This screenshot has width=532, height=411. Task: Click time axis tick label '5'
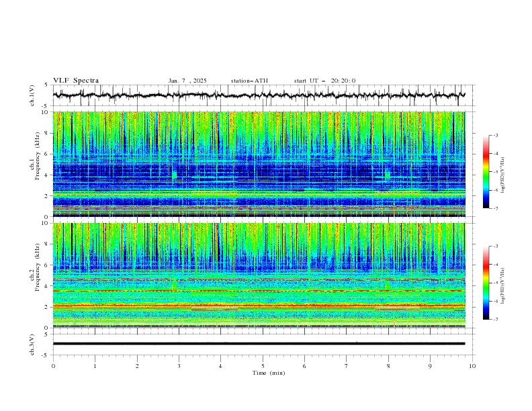pyautogui.click(x=263, y=366)
